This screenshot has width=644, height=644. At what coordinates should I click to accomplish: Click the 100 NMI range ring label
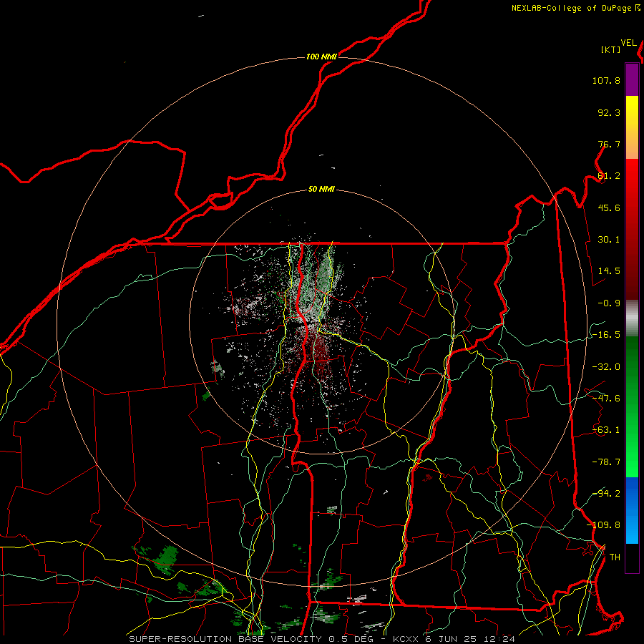coord(321,57)
